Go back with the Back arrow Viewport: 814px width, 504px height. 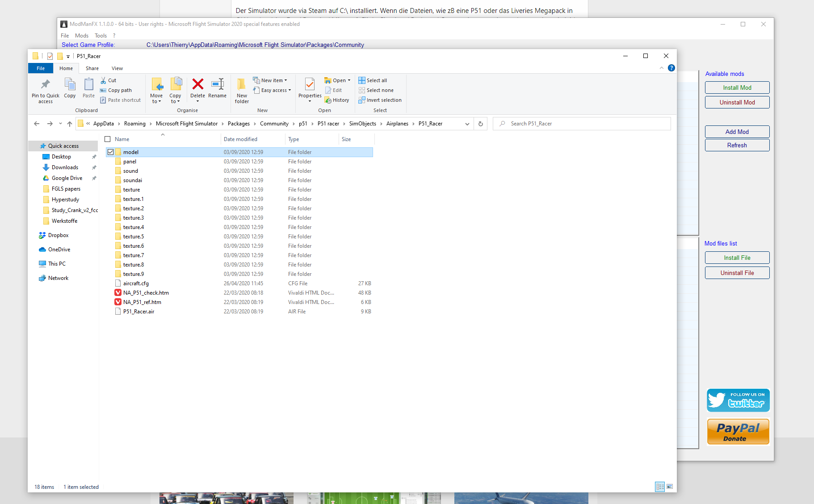click(x=37, y=124)
